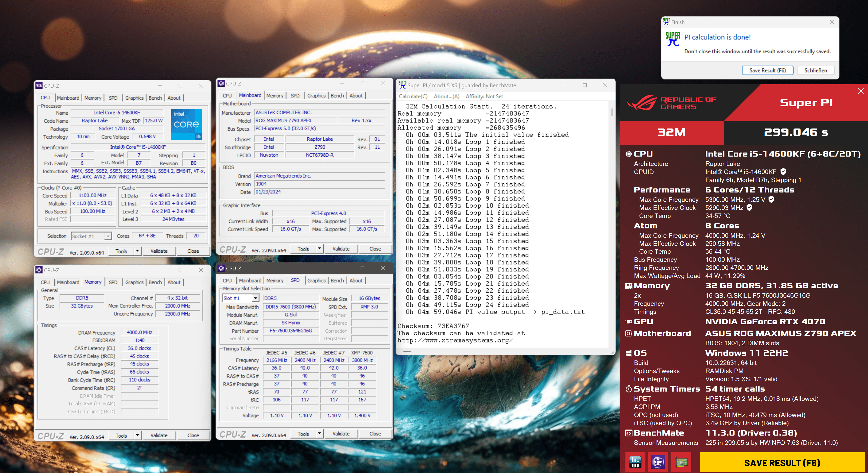The image size is (868, 473).
Task: Click the Super PI output vertical scrollbar
Action: point(611,113)
